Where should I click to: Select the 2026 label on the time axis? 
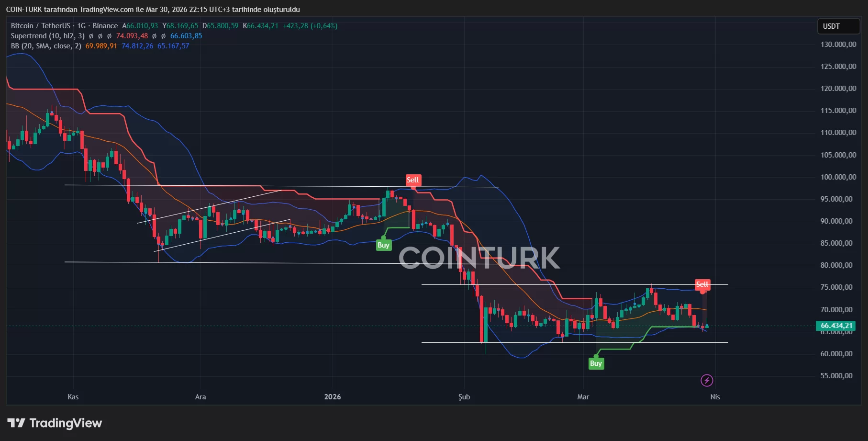click(x=332, y=397)
